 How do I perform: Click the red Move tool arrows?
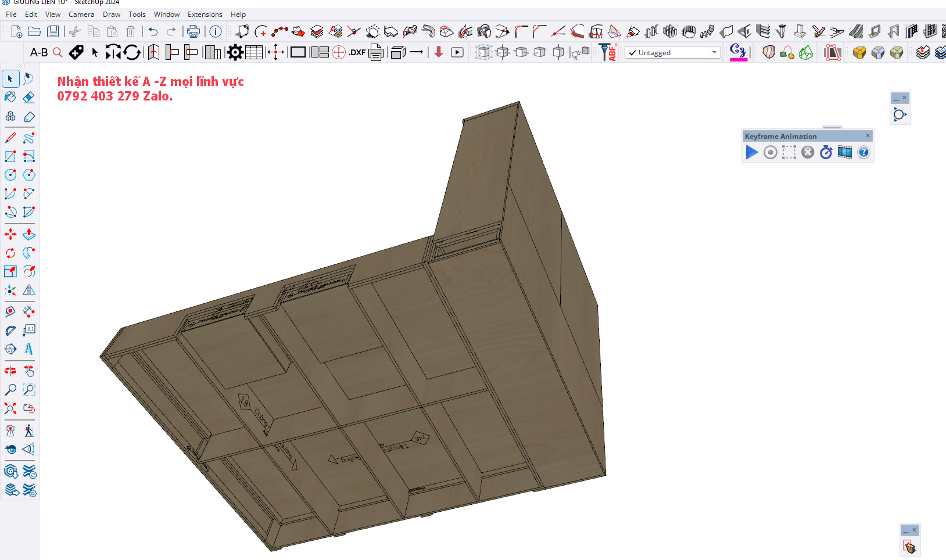[x=10, y=235]
